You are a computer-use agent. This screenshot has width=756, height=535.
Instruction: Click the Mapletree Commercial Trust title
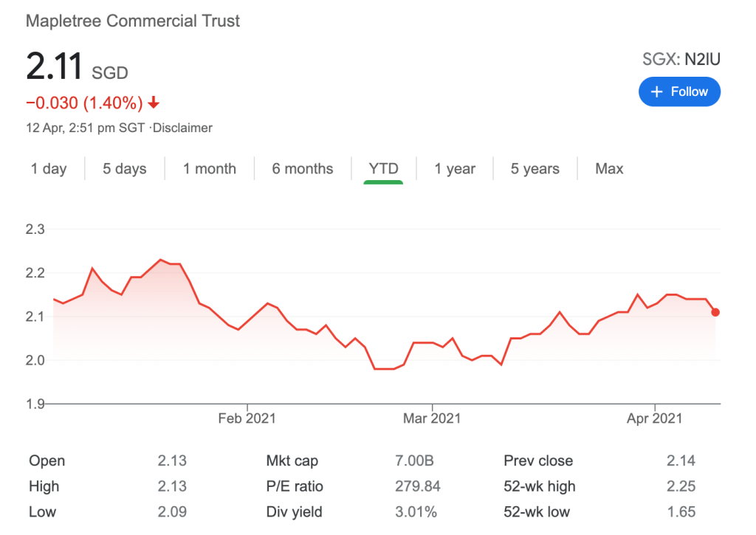point(133,21)
